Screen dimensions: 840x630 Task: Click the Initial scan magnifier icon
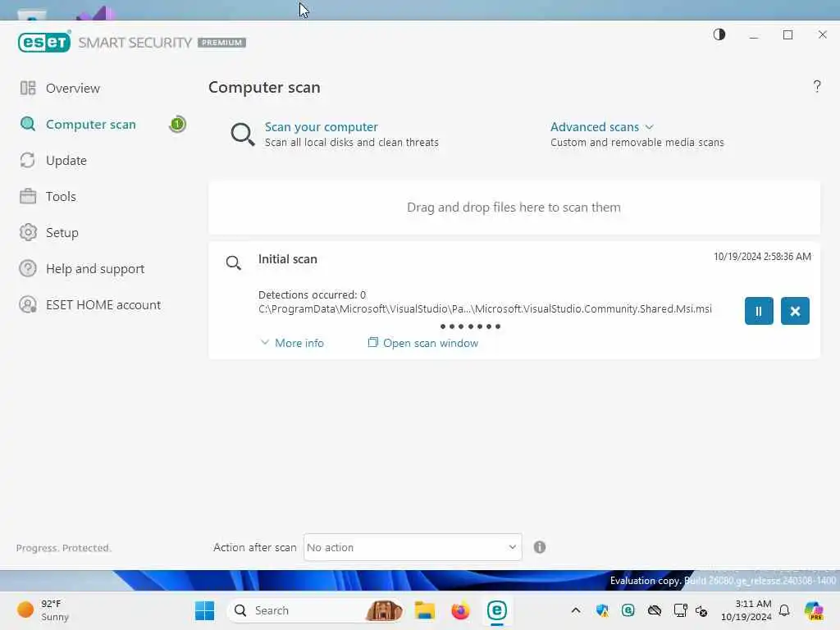pos(233,262)
